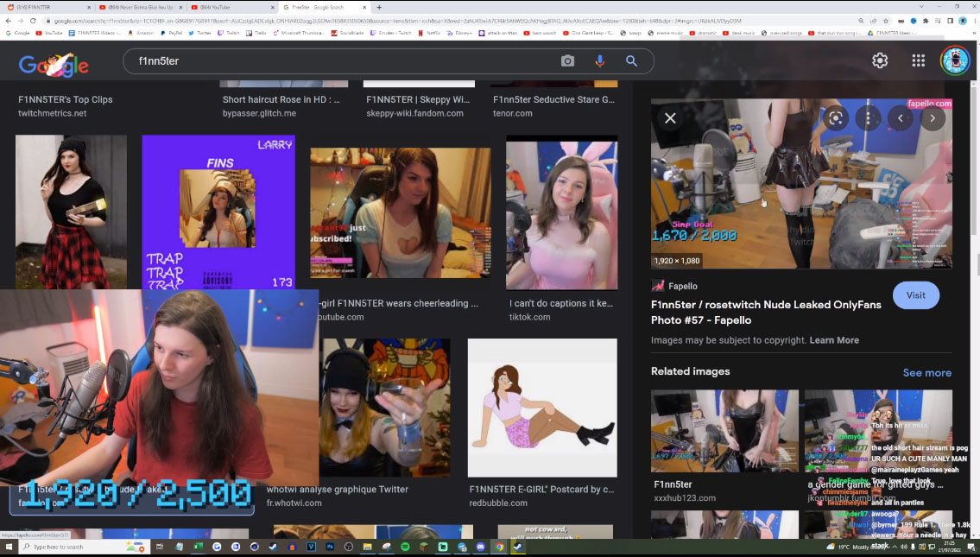980x557 pixels.
Task: Open the Trello bookmark
Action: coord(256,33)
